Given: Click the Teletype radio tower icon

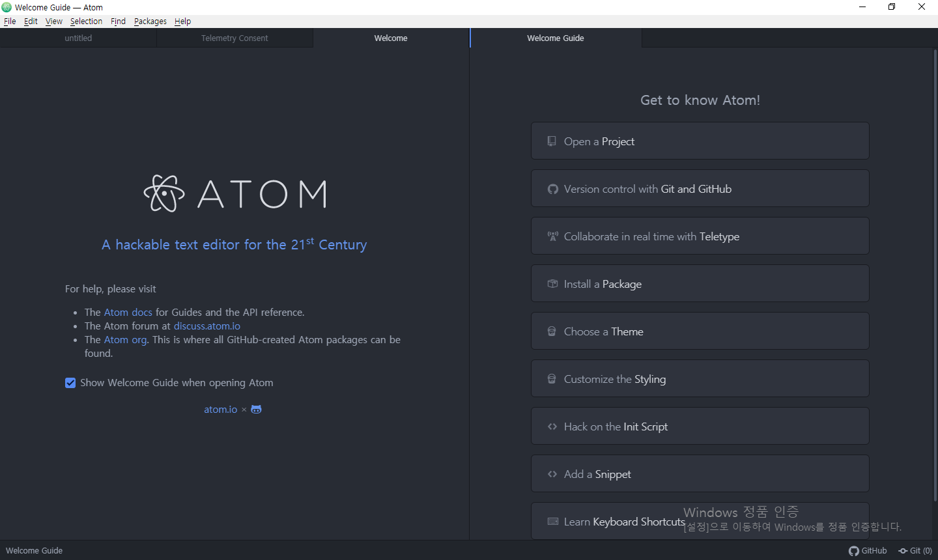Looking at the screenshot, I should click(552, 236).
